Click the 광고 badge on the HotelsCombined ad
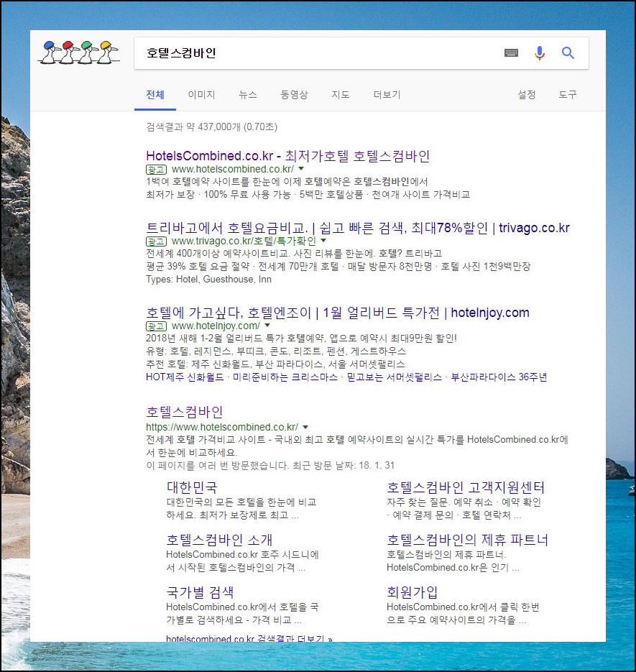 click(156, 170)
